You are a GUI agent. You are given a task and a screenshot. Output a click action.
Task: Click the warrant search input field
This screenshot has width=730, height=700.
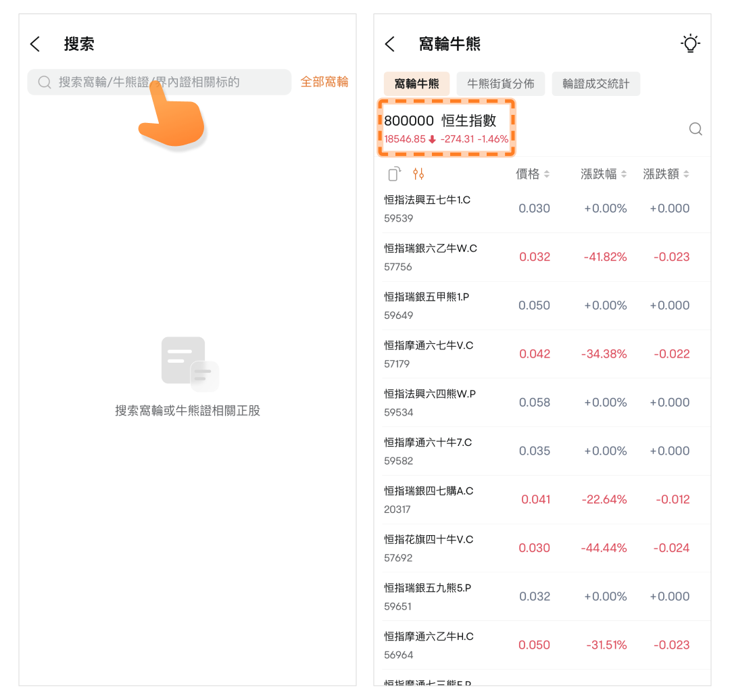point(169,82)
